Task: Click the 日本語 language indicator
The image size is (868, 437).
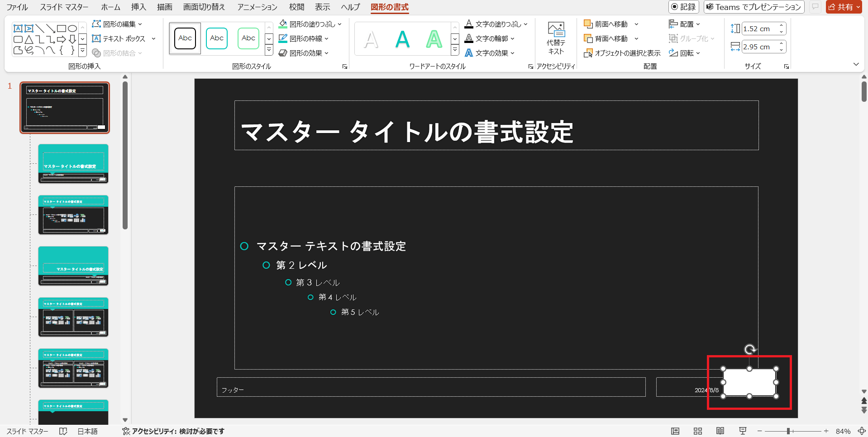Action: [x=87, y=431]
